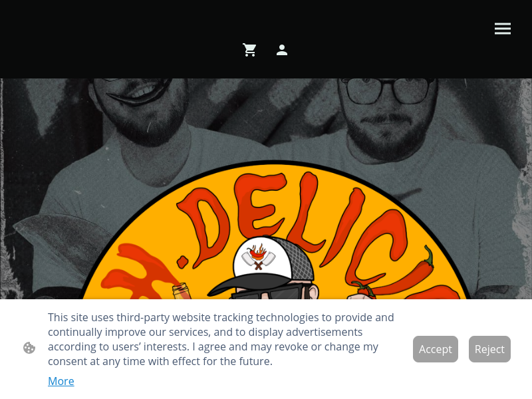
Task: Open the shopping cart
Action: pyautogui.click(x=249, y=50)
